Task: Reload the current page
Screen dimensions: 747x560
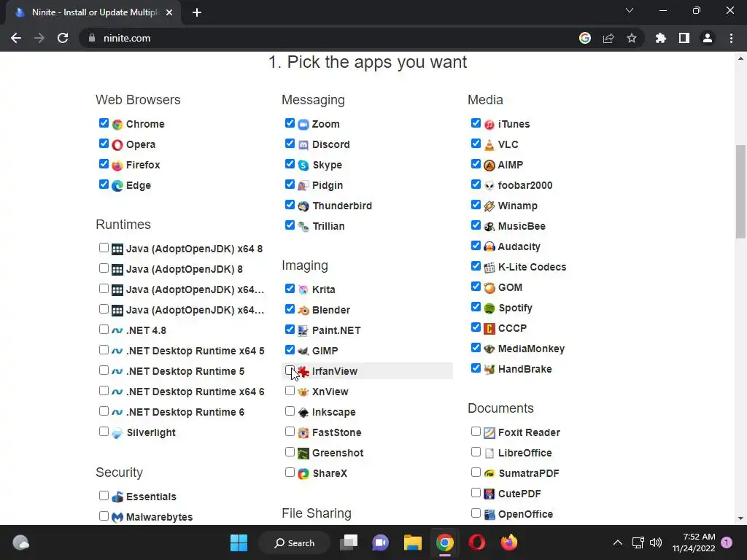Action: point(63,38)
